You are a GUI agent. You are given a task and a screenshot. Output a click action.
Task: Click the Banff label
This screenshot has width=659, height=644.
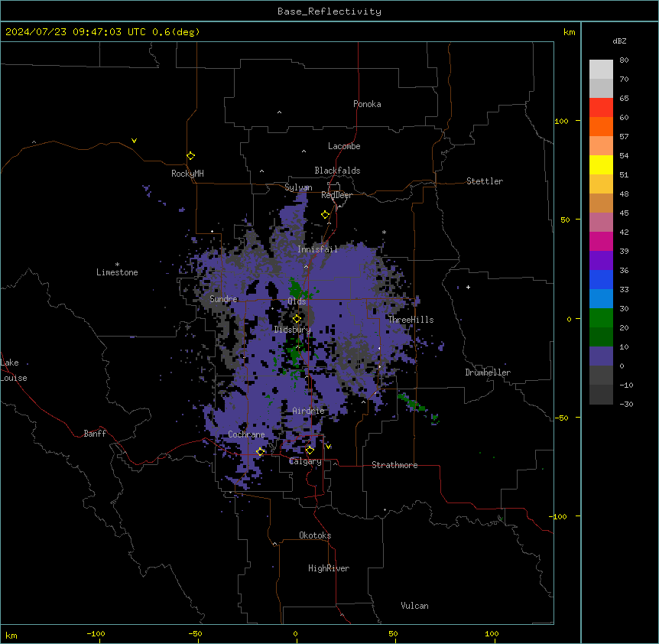[95, 434]
